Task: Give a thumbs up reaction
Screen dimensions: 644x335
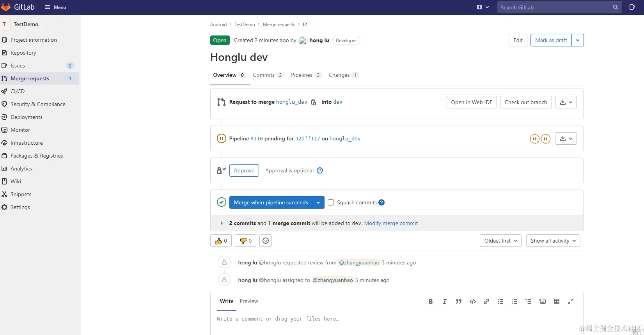Action: (x=221, y=241)
